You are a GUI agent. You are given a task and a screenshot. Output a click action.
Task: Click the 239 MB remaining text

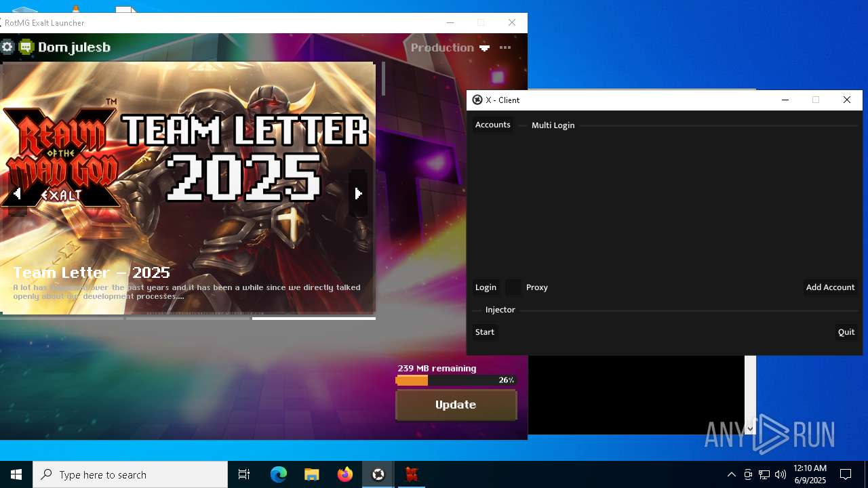[437, 369]
